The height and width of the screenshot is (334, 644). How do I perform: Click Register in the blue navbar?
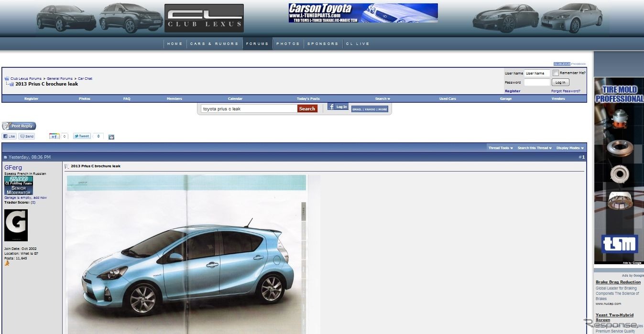[31, 98]
